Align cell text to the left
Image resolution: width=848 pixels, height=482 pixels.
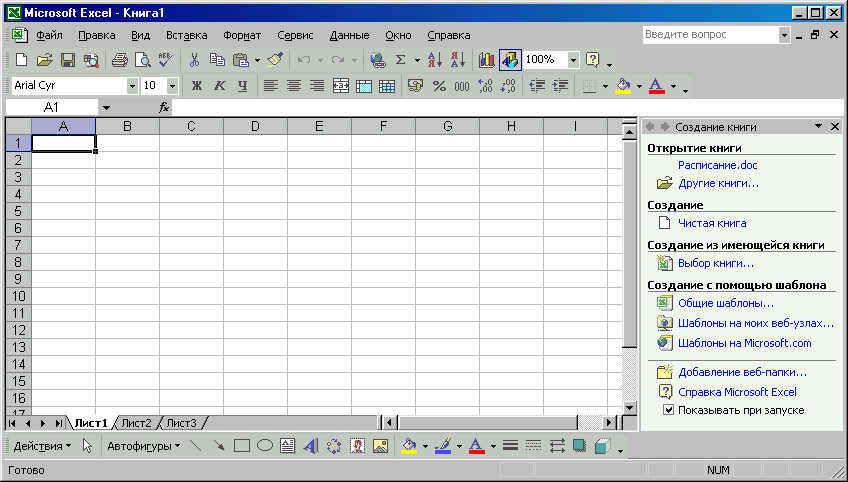tap(270, 85)
